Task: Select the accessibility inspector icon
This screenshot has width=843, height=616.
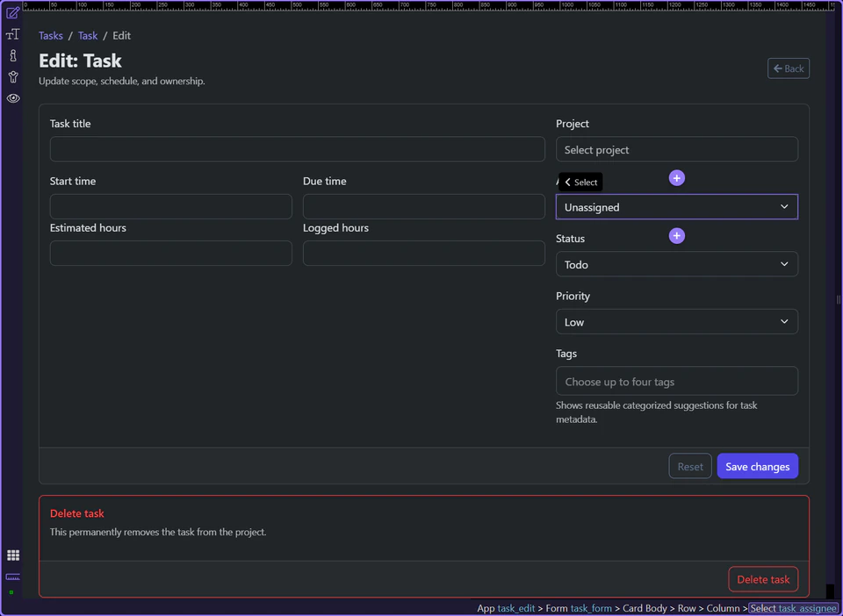Action: pos(12,76)
